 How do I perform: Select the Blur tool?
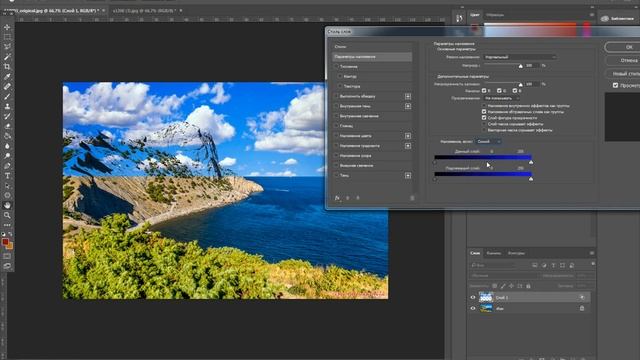coord(7,146)
